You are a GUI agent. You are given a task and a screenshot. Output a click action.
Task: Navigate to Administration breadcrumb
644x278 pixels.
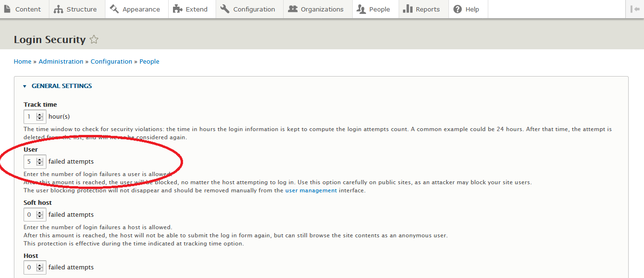(x=61, y=61)
